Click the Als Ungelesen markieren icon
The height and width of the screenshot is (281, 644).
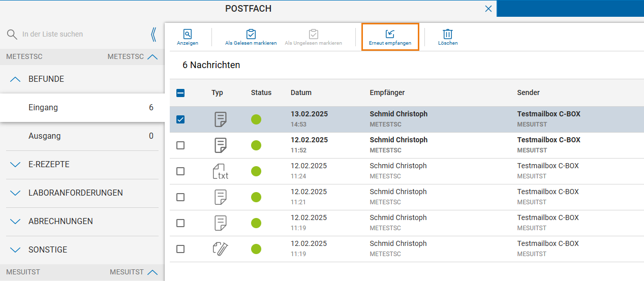(x=314, y=34)
